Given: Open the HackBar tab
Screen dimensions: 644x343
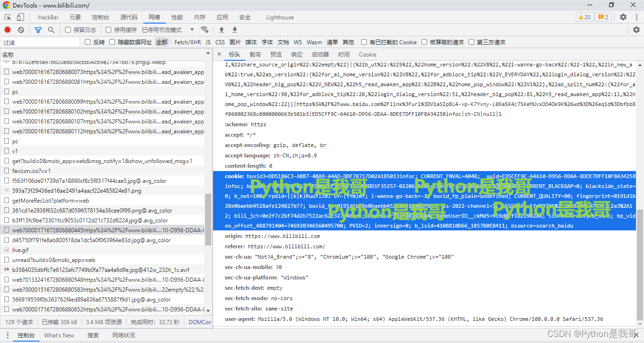Looking at the screenshot, I should (48, 17).
